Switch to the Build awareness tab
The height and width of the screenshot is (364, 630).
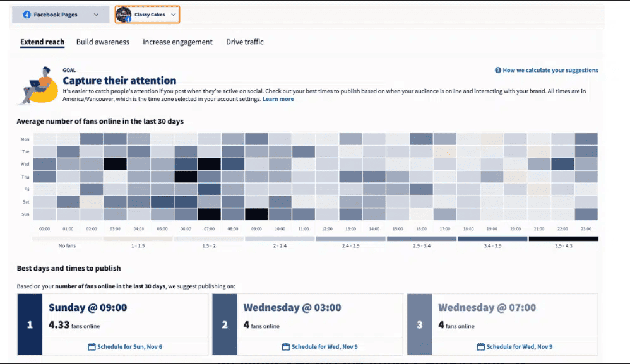[102, 42]
